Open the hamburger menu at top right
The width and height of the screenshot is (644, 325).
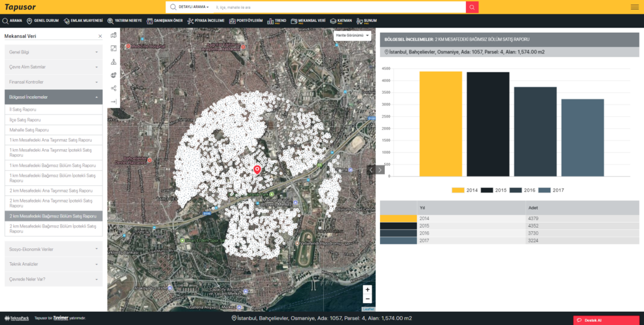[634, 7]
